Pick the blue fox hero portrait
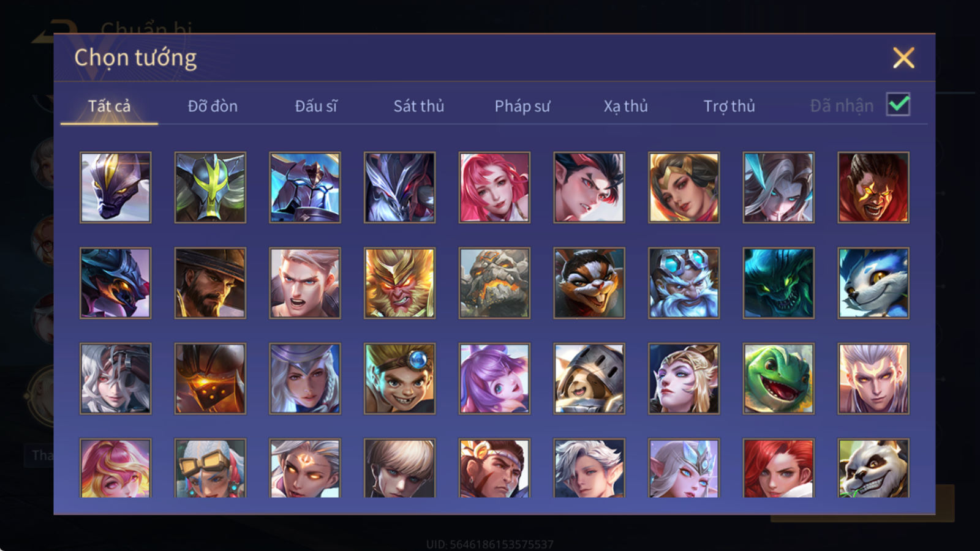The width and height of the screenshot is (980, 551). [873, 283]
